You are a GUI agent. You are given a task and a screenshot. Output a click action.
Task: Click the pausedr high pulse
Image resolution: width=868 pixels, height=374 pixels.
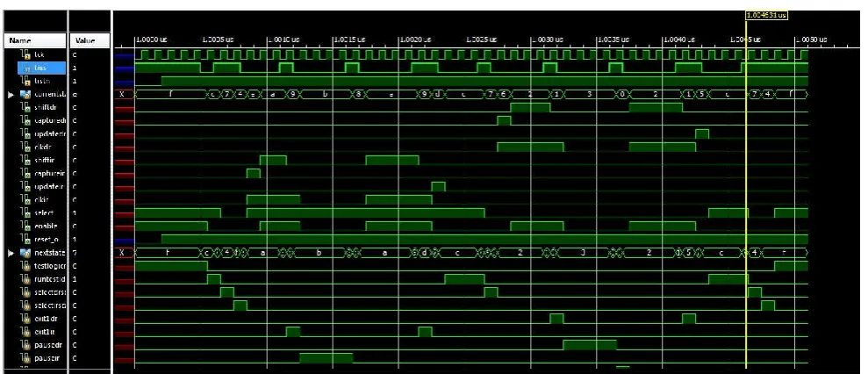click(590, 345)
